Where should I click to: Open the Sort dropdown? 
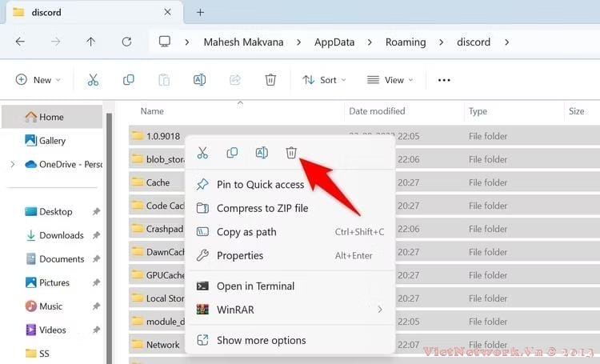pyautogui.click(x=324, y=80)
